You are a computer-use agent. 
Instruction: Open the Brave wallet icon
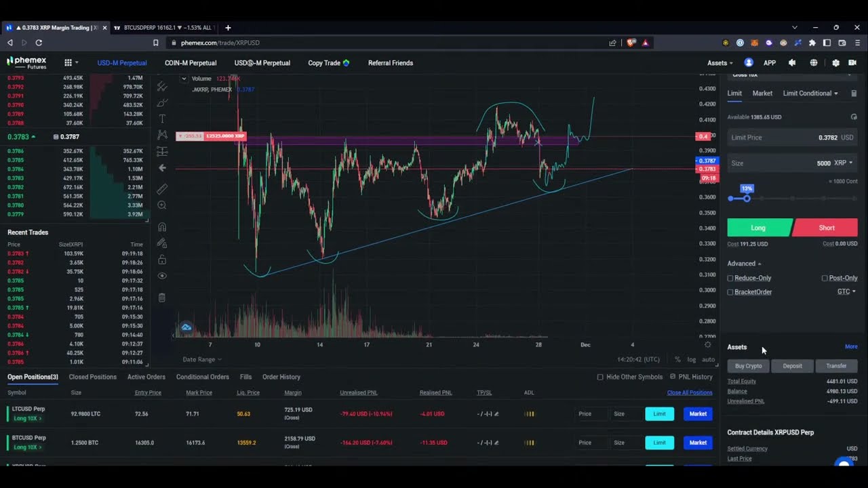click(x=842, y=43)
